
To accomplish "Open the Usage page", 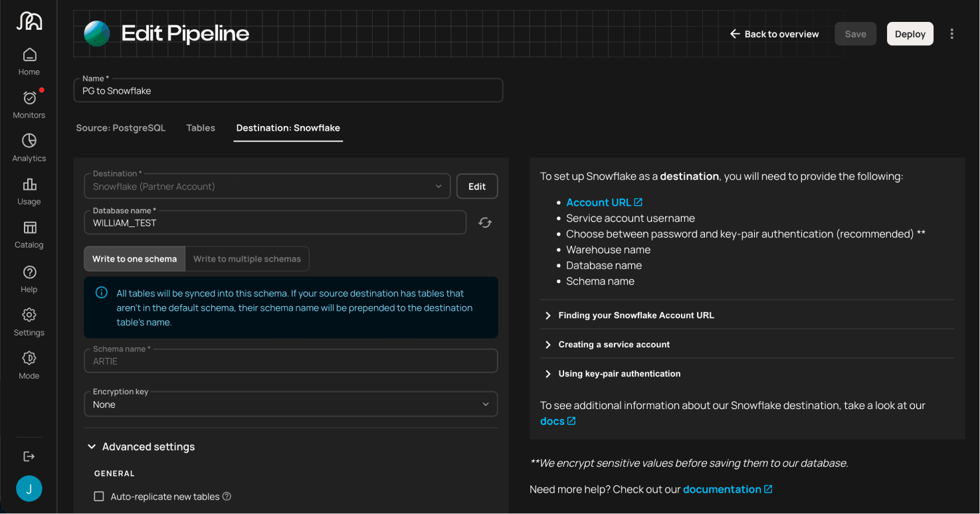I will (29, 191).
